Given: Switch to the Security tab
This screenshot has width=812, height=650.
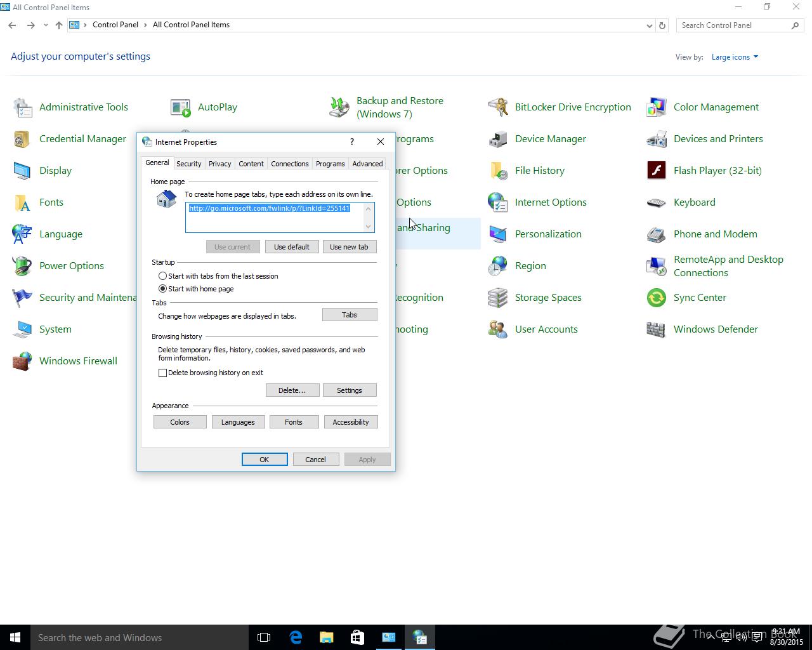Looking at the screenshot, I should tap(188, 164).
